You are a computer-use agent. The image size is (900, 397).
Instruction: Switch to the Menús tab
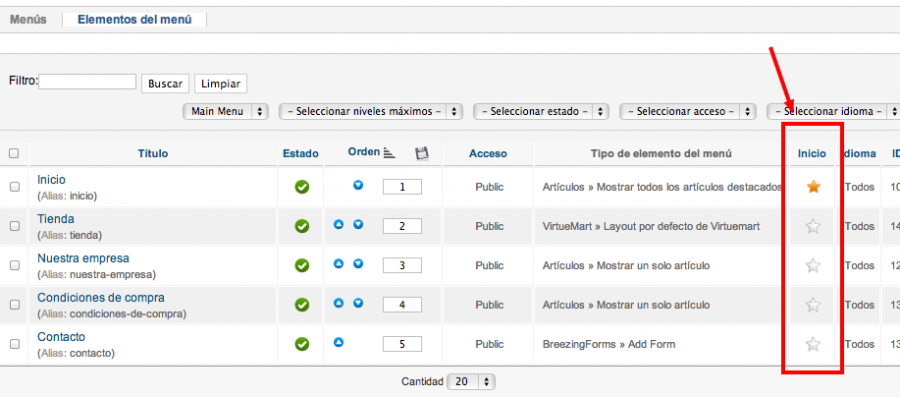tap(28, 20)
